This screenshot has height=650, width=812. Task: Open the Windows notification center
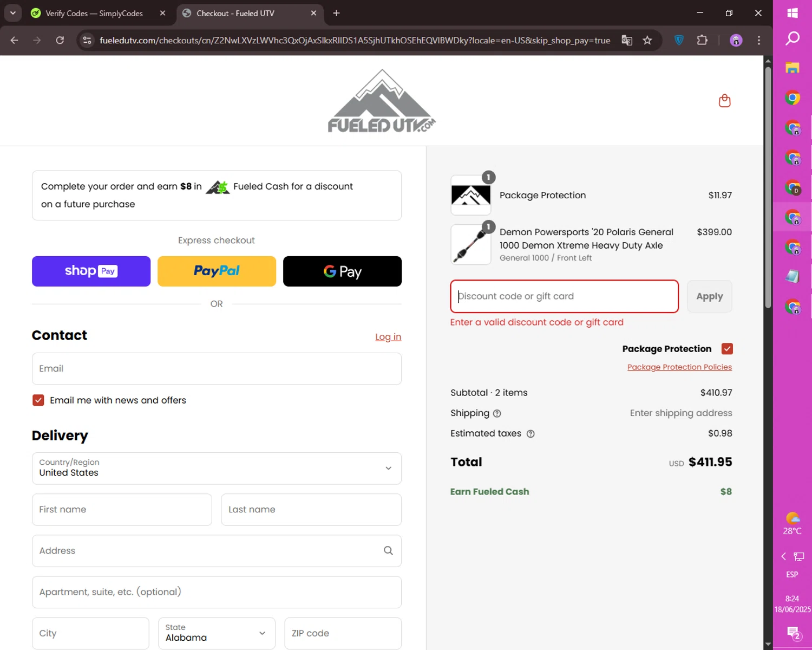[794, 633]
